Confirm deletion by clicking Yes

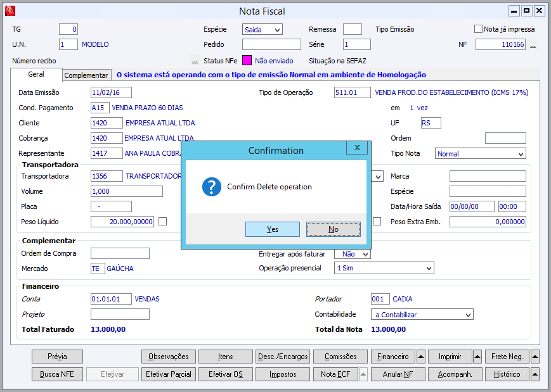click(272, 229)
